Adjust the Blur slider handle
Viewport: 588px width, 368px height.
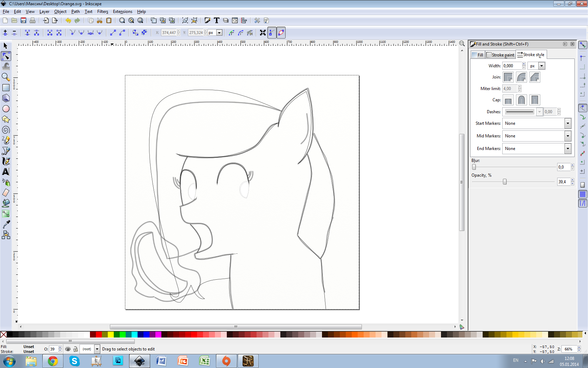[x=474, y=167]
